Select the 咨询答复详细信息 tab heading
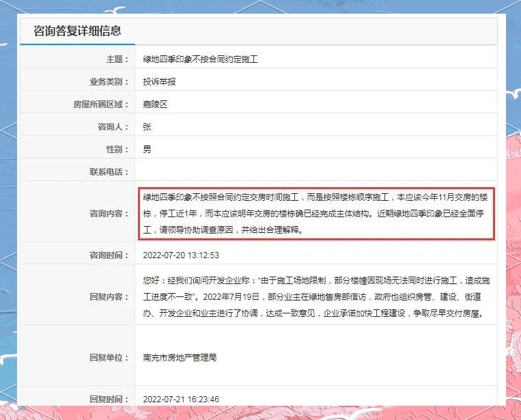The image size is (521, 420). [x=77, y=31]
